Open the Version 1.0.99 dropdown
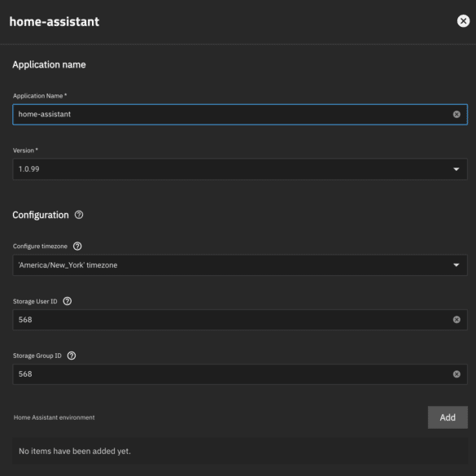The image size is (476, 476). pos(240,169)
